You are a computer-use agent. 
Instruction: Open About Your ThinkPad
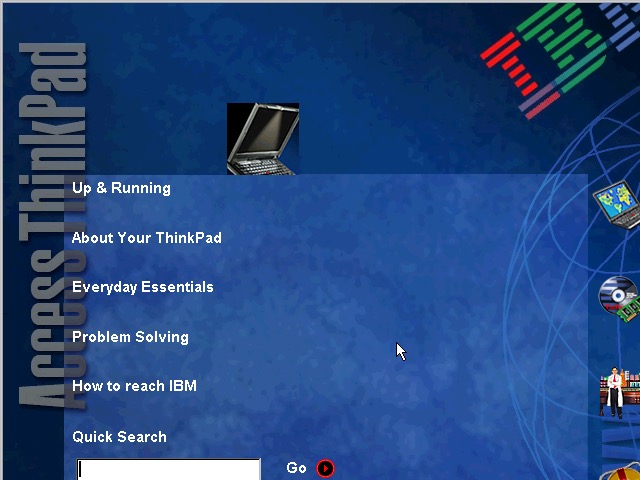pyautogui.click(x=147, y=238)
